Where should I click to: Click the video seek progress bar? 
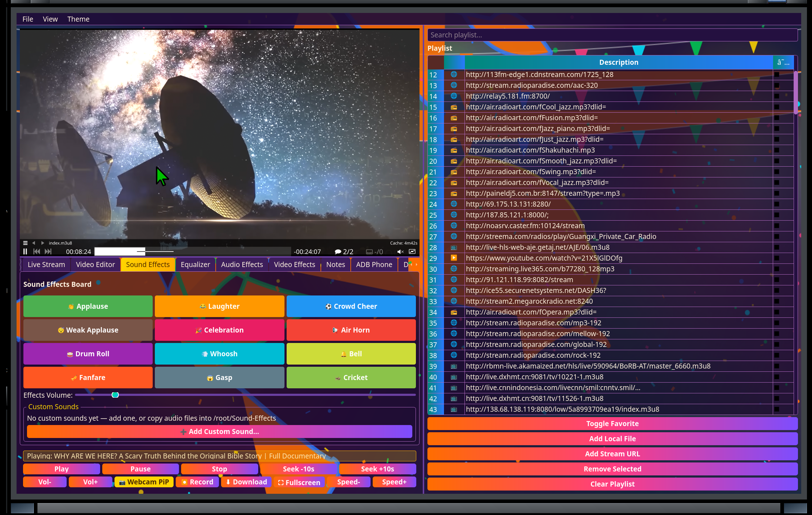point(193,252)
